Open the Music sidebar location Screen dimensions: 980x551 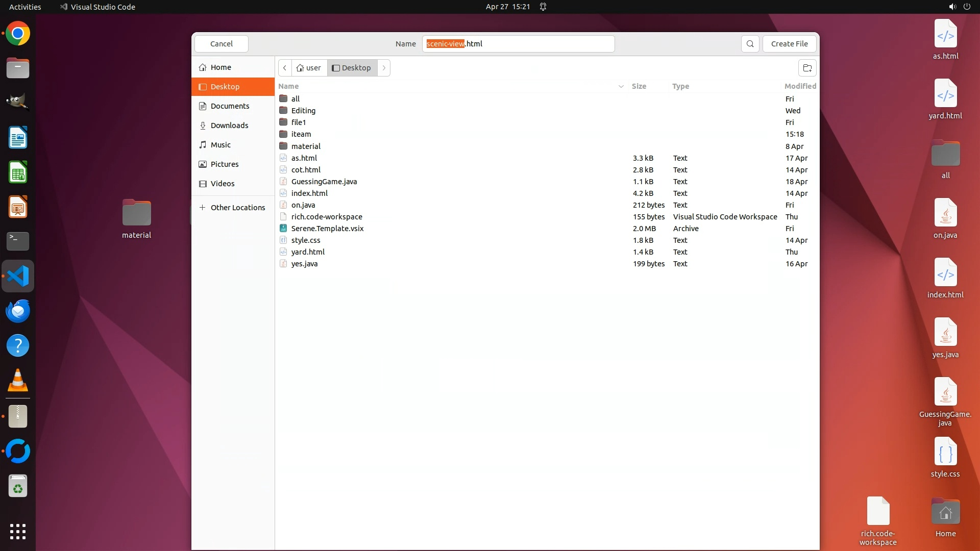[x=220, y=145]
